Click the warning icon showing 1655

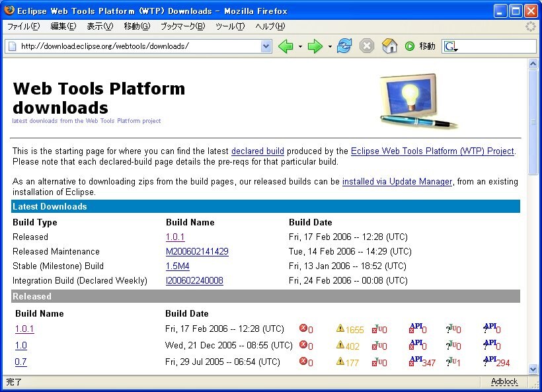340,328
